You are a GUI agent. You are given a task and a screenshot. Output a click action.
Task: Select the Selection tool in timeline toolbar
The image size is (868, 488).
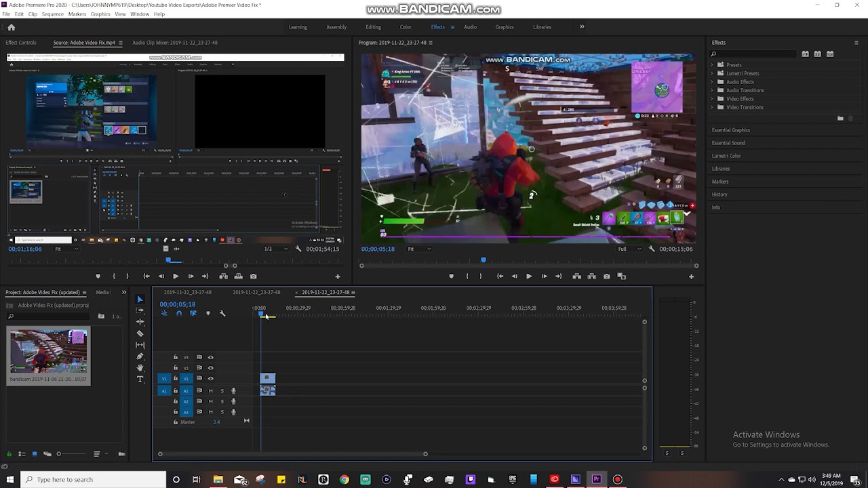[140, 299]
